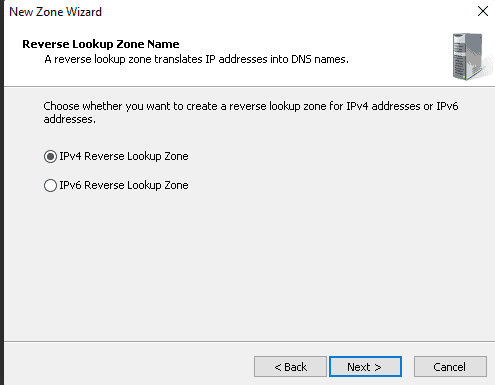Close the wizard using the X icon
This screenshot has width=495, height=385.
pos(483,11)
